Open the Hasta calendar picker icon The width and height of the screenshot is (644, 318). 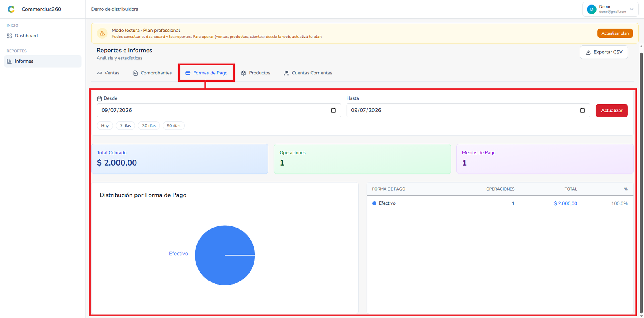582,110
